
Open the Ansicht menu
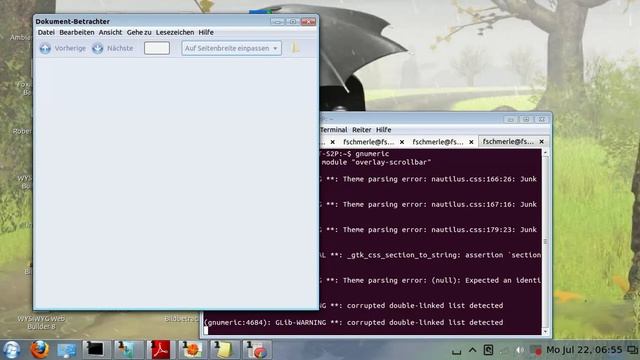point(110,32)
